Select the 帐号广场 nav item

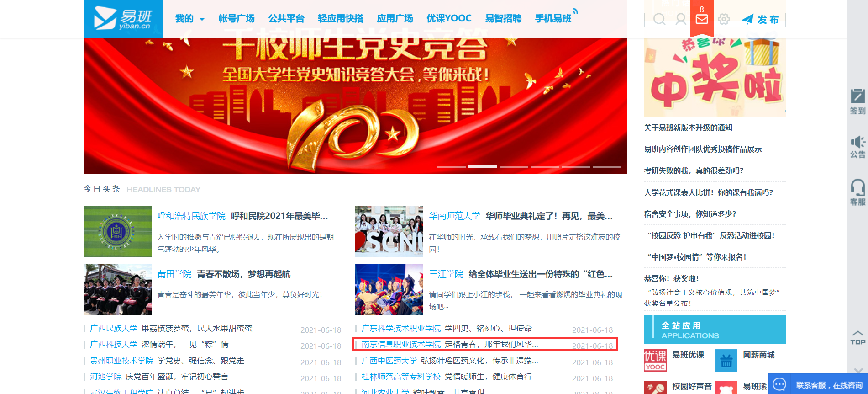click(x=237, y=19)
